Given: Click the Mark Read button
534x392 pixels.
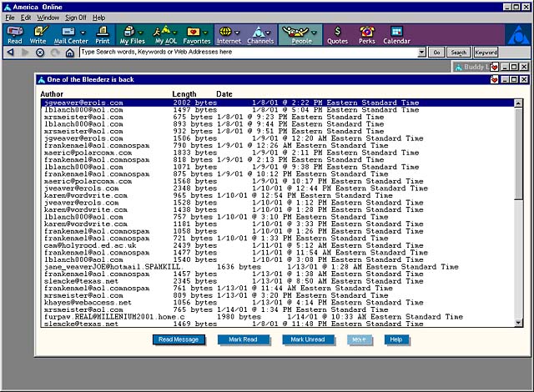Looking at the screenshot, I should point(243,339).
